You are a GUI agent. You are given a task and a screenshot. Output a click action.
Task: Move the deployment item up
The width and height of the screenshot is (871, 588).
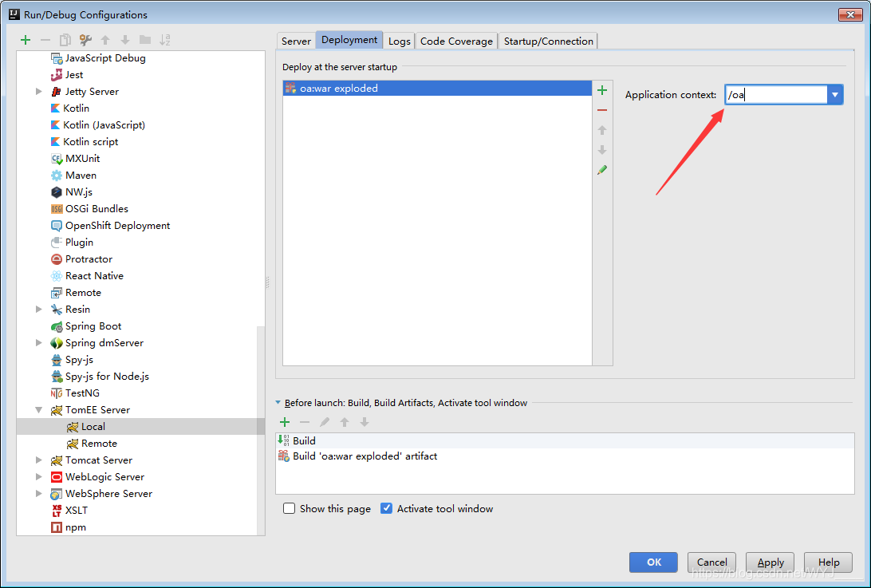tap(602, 130)
